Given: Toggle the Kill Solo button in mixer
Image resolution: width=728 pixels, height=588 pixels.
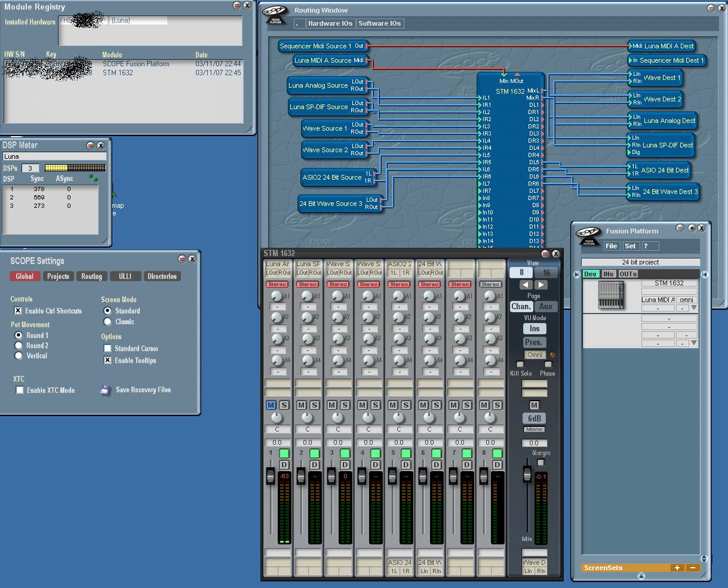Looking at the screenshot, I should [x=520, y=365].
